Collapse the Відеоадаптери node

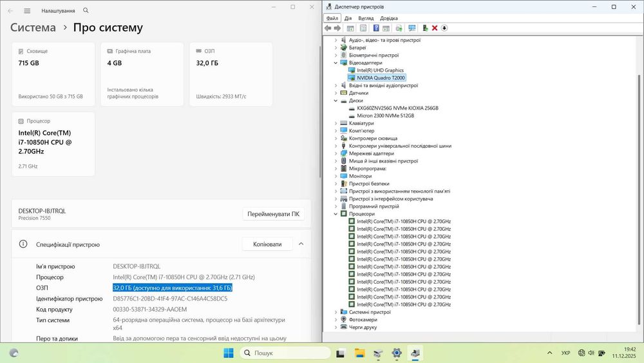pyautogui.click(x=336, y=63)
